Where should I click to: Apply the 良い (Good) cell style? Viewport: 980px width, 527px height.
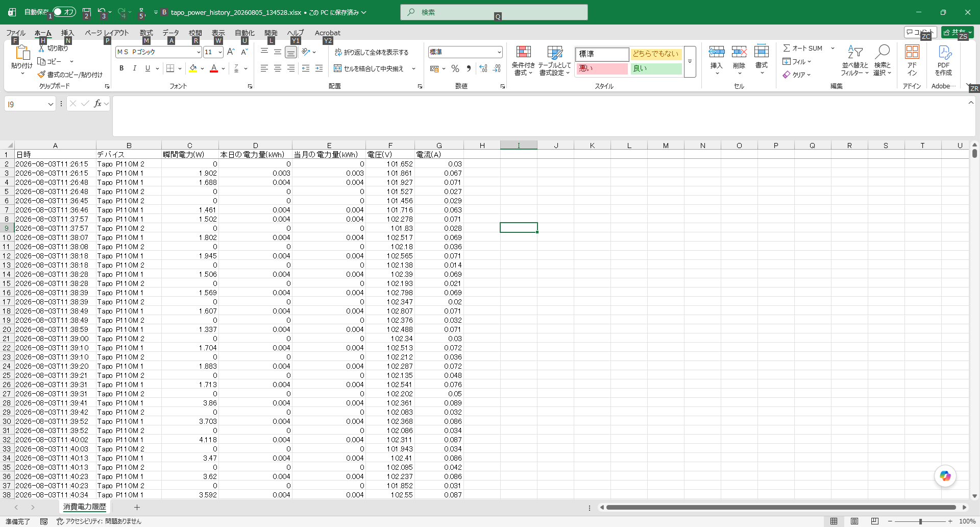[656, 68]
